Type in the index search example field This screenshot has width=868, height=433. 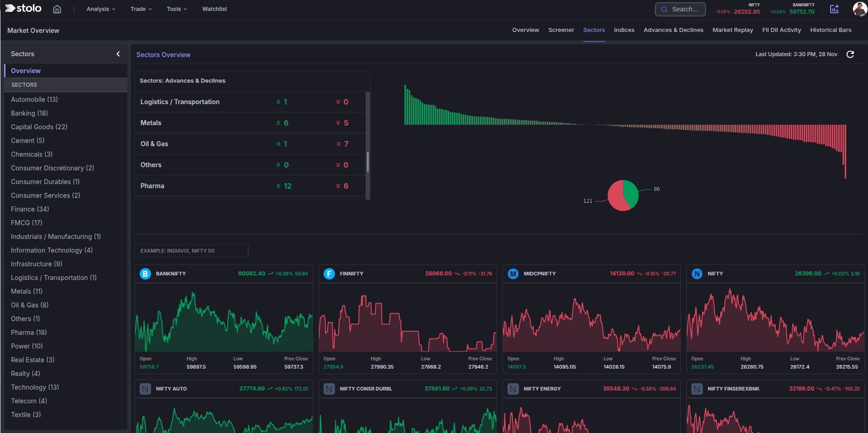pyautogui.click(x=191, y=250)
